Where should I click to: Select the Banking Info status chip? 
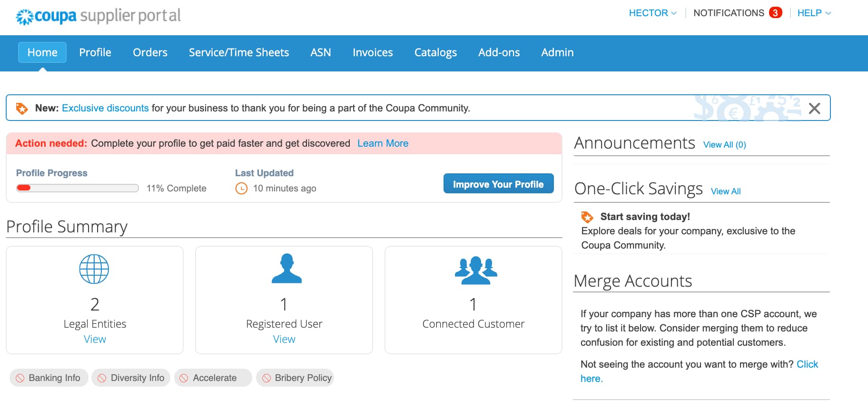click(49, 378)
